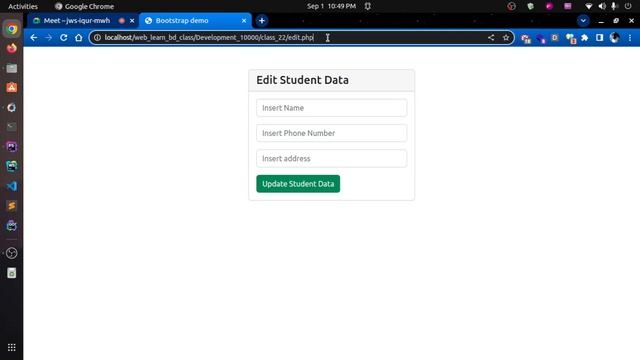
Task: Open Trash from the dock
Action: pyautogui.click(x=11, y=273)
